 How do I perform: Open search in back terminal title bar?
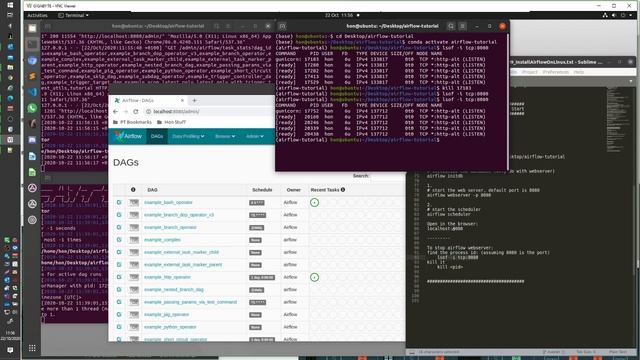coord(217,26)
